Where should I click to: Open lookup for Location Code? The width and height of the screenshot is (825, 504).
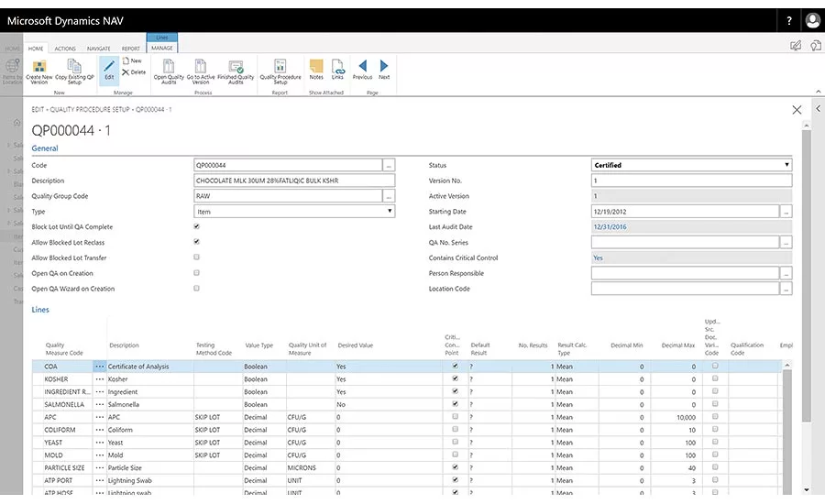(786, 289)
